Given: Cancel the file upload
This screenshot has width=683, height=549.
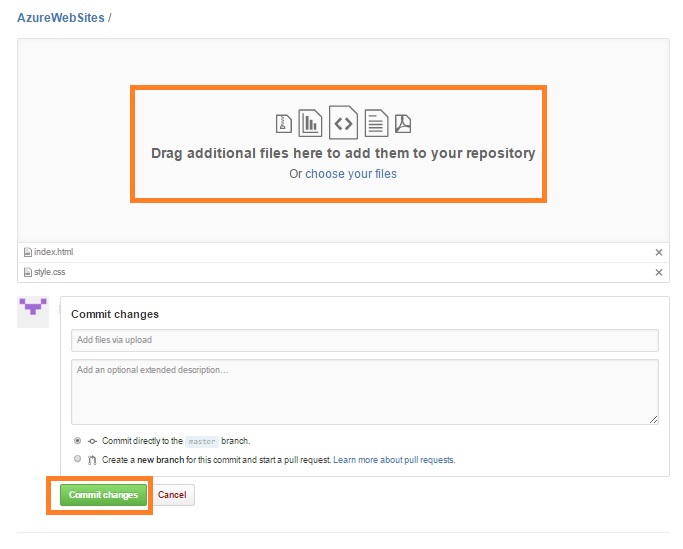Looking at the screenshot, I should click(172, 495).
